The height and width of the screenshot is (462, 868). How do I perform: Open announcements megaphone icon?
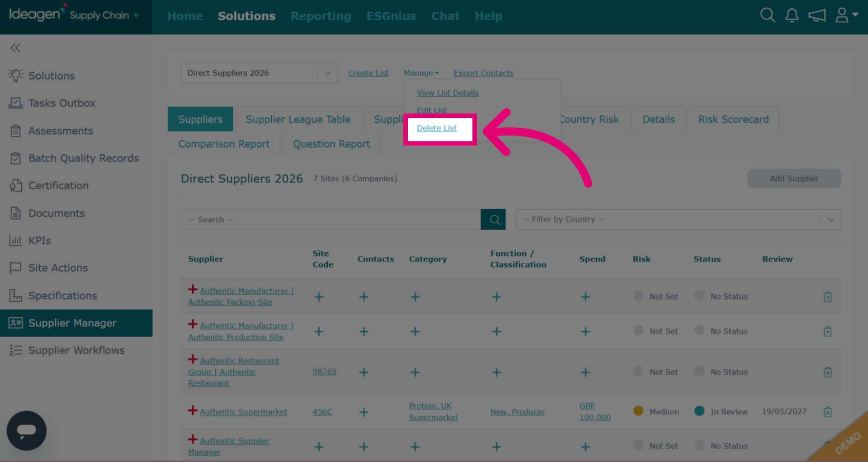point(817,15)
